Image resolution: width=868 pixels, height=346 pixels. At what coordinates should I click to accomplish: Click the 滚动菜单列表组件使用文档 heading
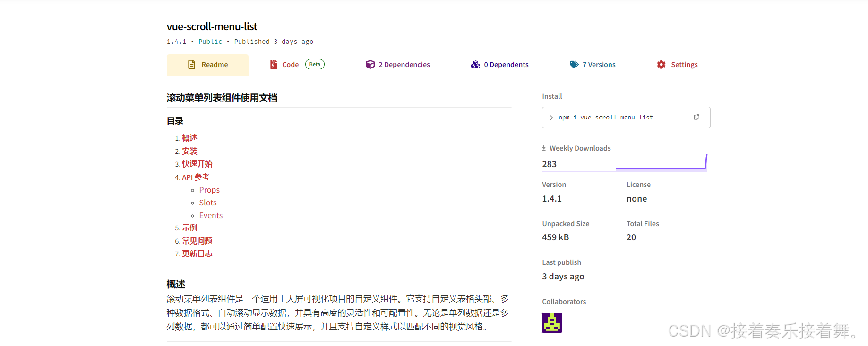point(222,98)
